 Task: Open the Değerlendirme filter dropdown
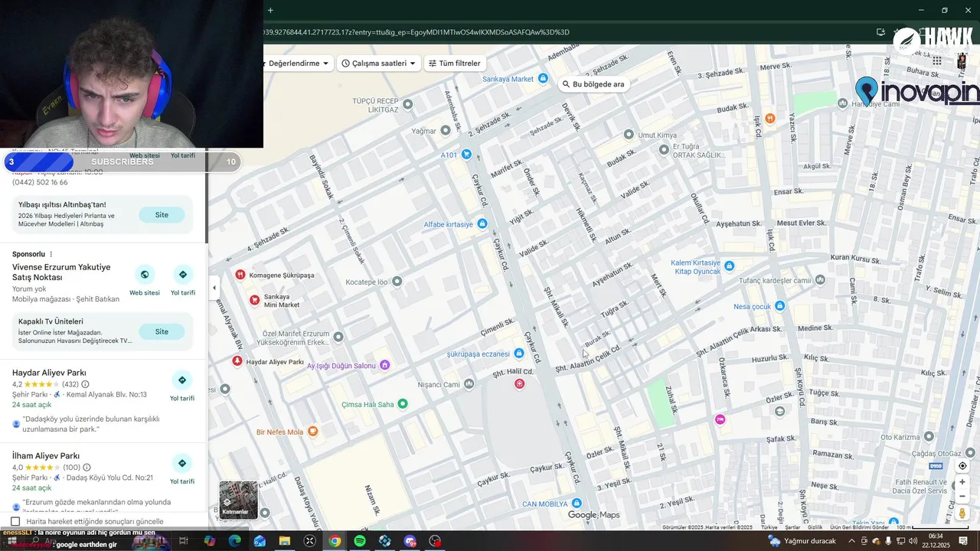[299, 64]
